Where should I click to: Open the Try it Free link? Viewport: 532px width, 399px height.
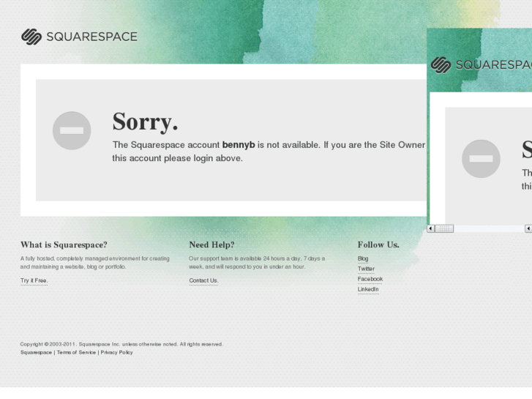click(x=34, y=280)
